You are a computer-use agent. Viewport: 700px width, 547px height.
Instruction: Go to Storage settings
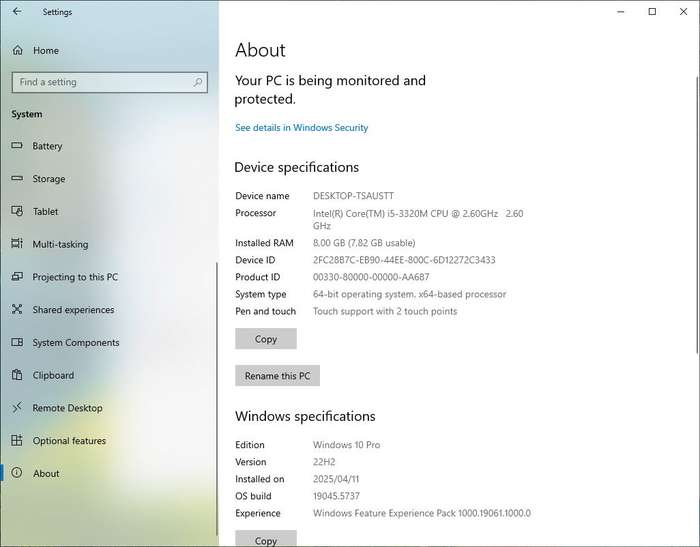[109, 179]
